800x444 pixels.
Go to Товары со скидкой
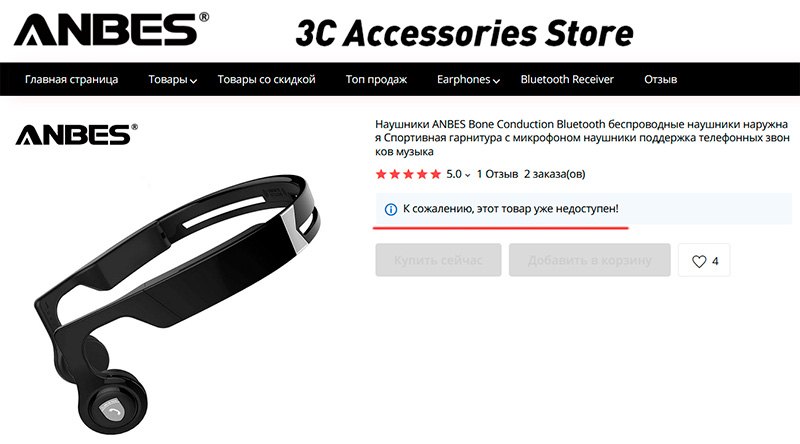(x=266, y=80)
